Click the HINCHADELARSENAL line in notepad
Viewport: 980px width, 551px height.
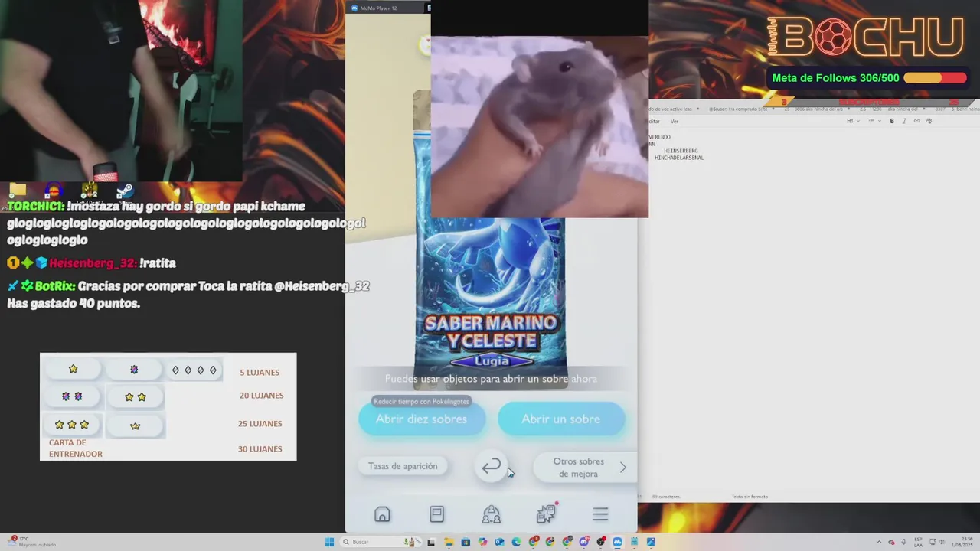pos(679,158)
